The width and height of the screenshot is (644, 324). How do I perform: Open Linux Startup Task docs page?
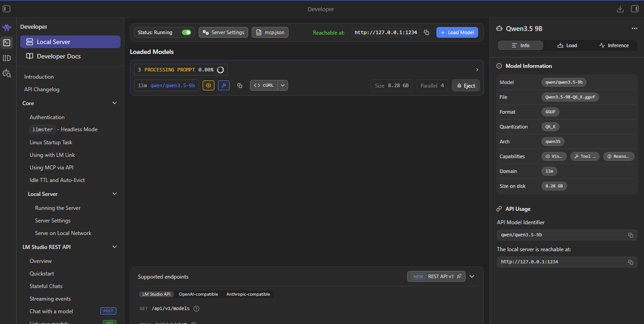click(51, 142)
